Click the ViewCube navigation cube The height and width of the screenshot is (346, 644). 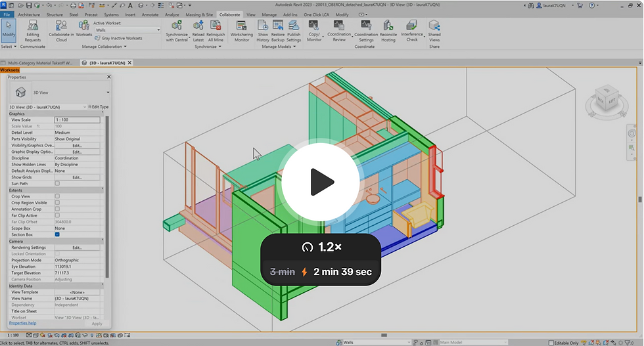point(606,98)
